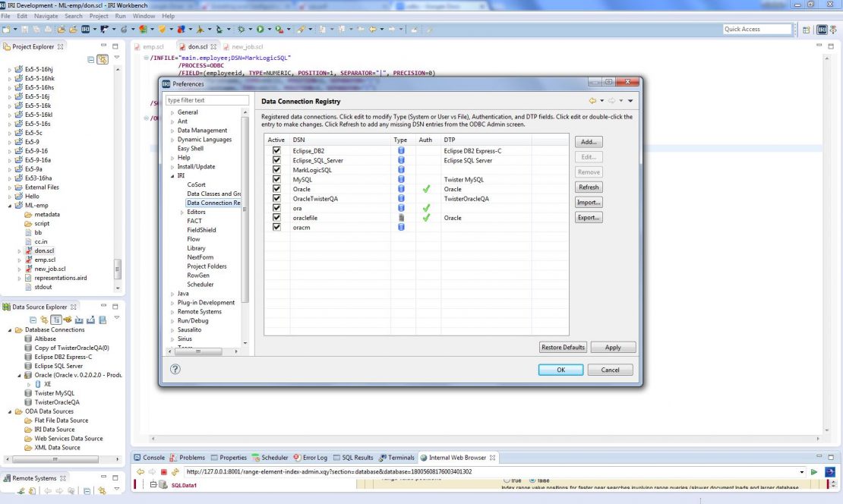Uncheck Active for Eclipse_DB2
This screenshot has height=504, width=843.
click(x=276, y=150)
